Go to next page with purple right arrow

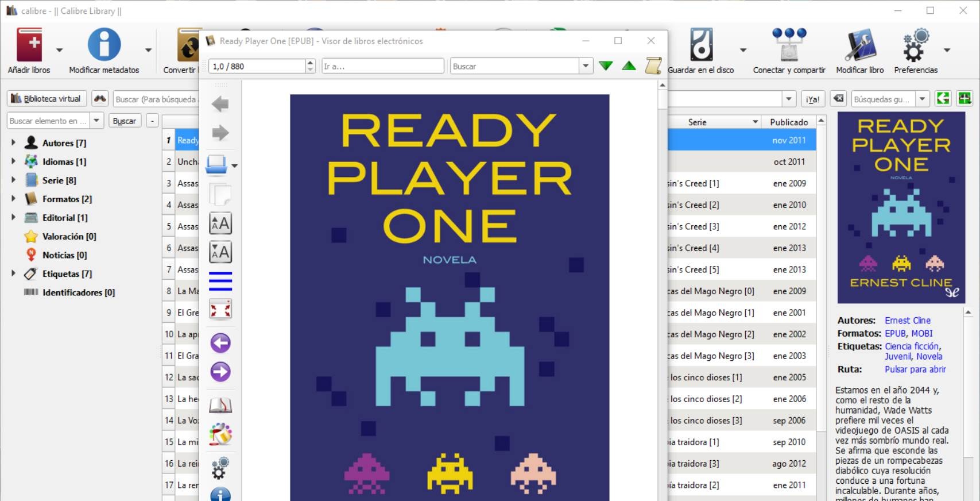(220, 372)
